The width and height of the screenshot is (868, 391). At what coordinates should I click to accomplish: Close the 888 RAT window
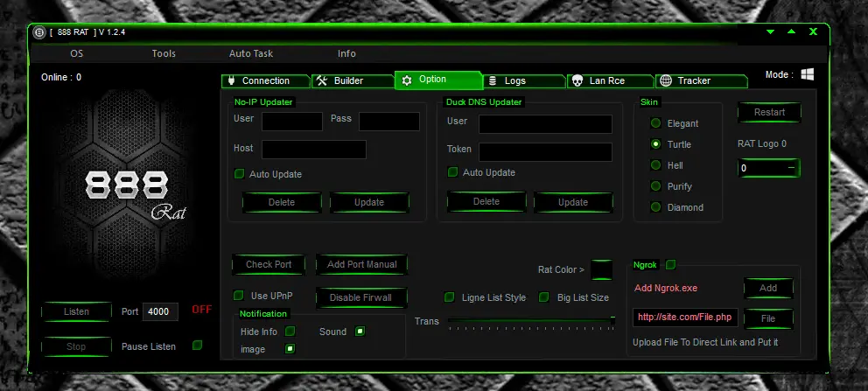pos(813,31)
